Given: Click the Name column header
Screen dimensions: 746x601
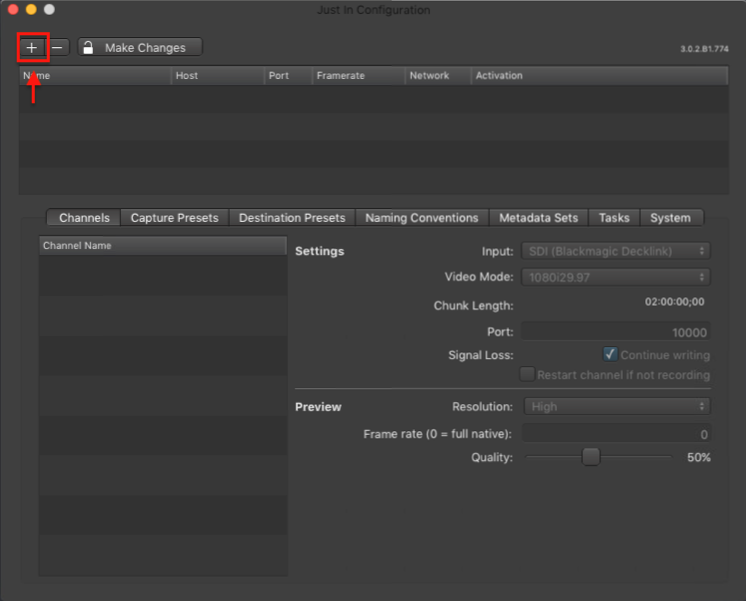Looking at the screenshot, I should (x=95, y=76).
